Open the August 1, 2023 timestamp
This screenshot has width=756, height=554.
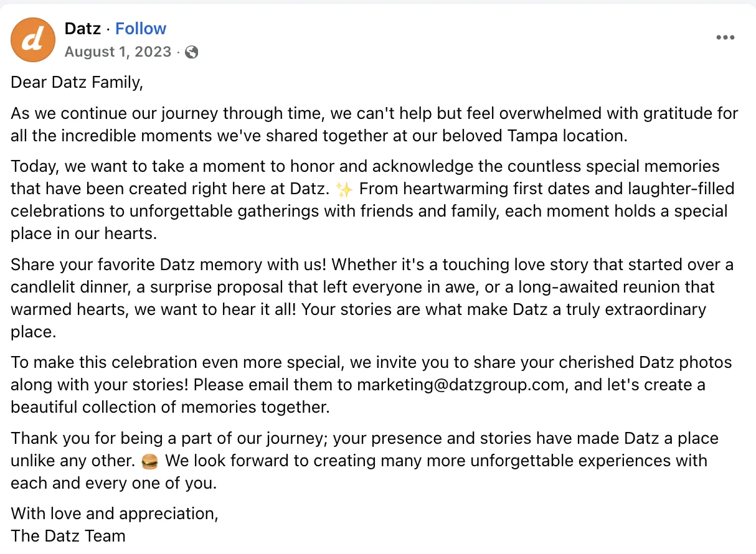118,52
